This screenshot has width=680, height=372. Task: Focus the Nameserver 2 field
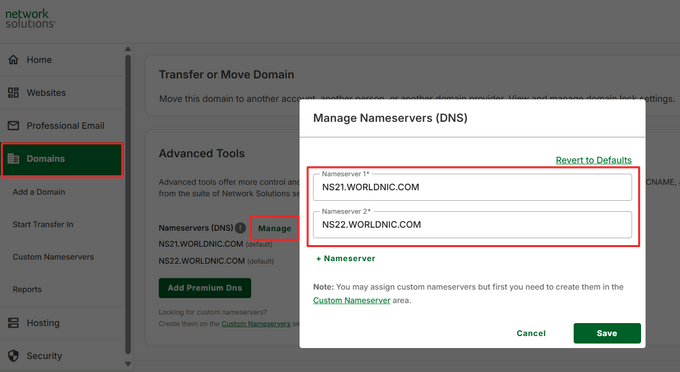pyautogui.click(x=472, y=225)
